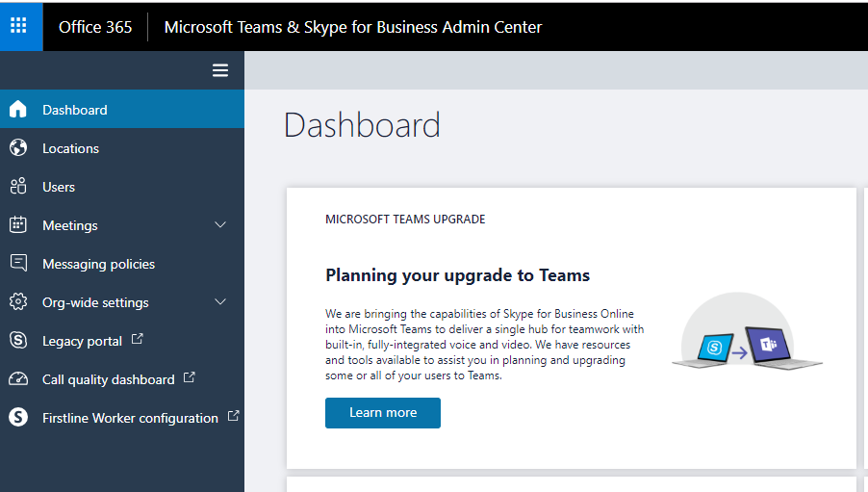868x492 pixels.
Task: Expand the Meetings submenu chevron
Action: (220, 225)
